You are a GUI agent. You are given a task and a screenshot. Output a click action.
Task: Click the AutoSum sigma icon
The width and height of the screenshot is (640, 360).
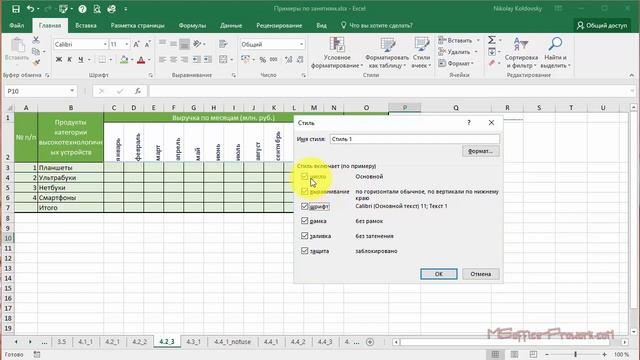(x=492, y=40)
